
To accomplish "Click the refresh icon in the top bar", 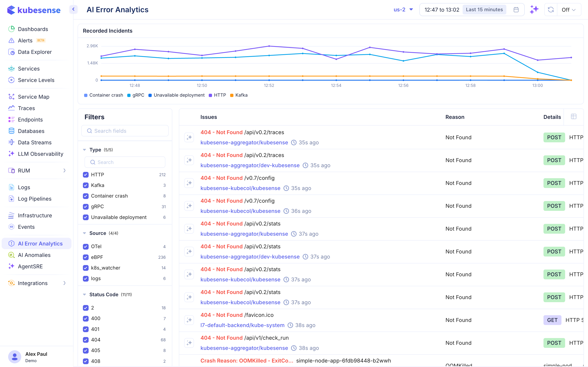I will coord(550,9).
